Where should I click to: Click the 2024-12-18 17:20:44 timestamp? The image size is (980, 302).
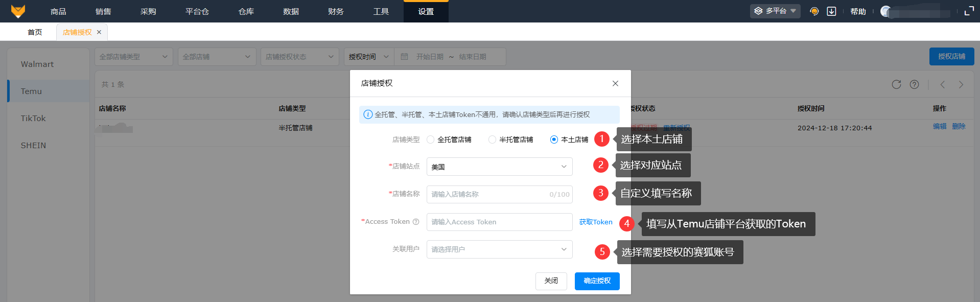tap(835, 128)
